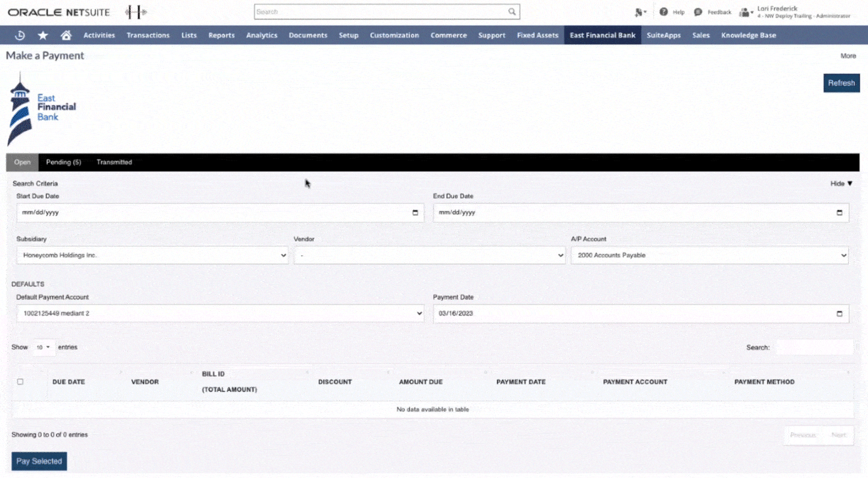
Task: Click the Previous pagination button
Action: 803,435
